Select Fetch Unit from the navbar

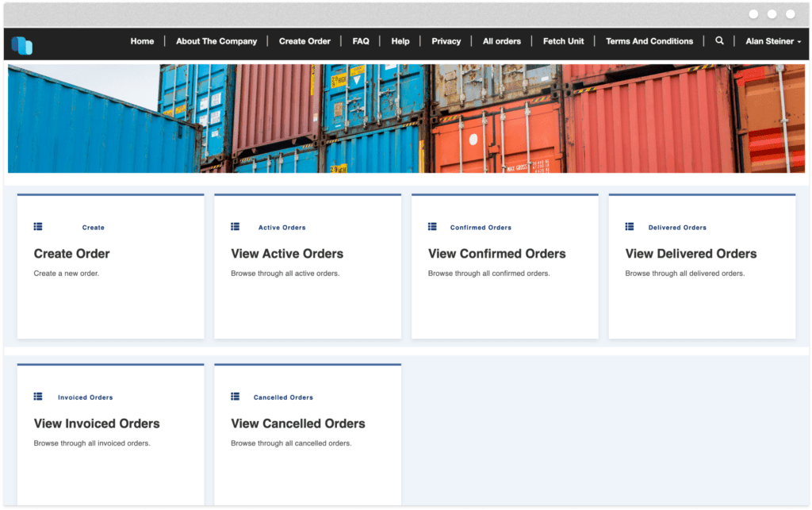coord(563,40)
